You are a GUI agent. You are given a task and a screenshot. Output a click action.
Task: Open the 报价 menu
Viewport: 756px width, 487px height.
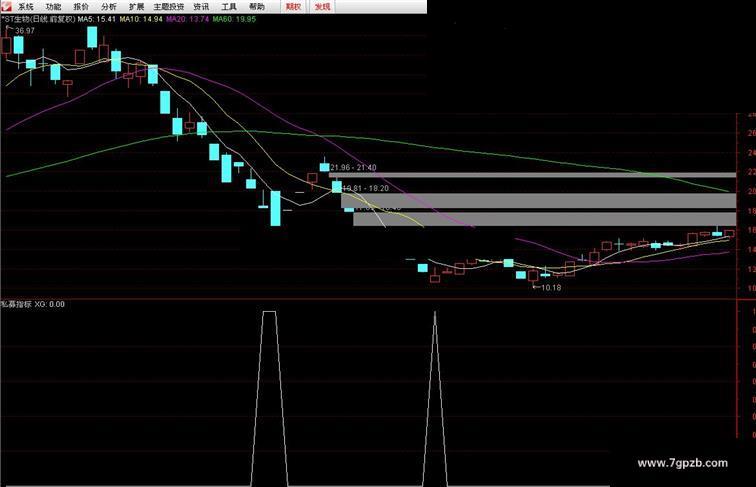click(81, 7)
